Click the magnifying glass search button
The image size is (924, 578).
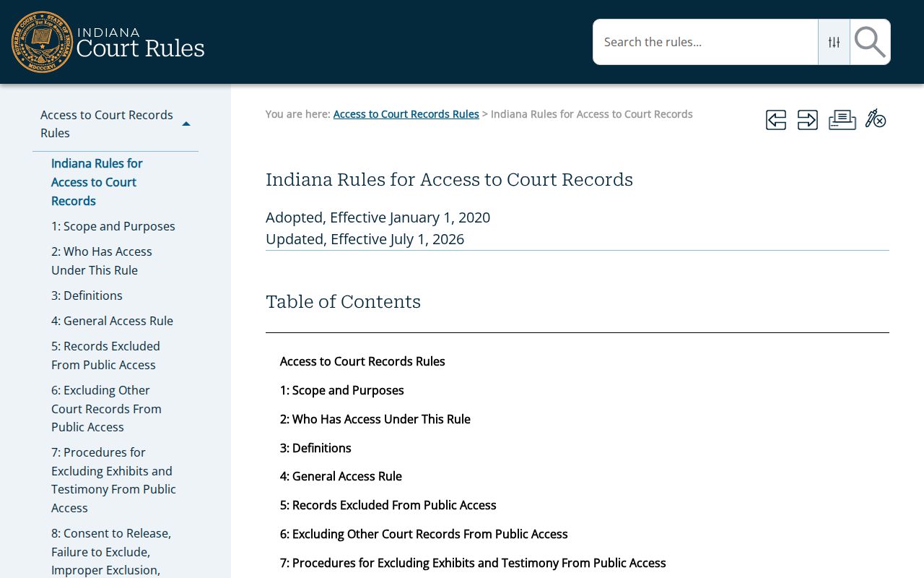870,42
